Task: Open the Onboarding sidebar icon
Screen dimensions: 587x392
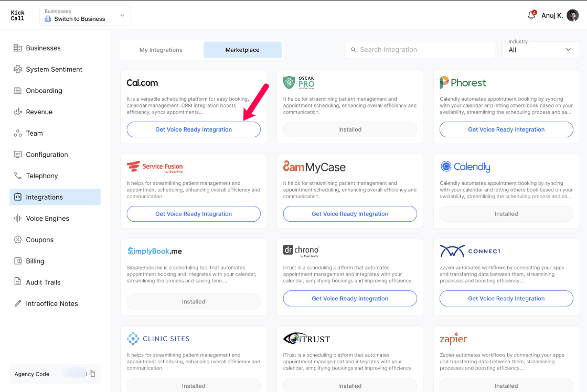Action: (18, 91)
